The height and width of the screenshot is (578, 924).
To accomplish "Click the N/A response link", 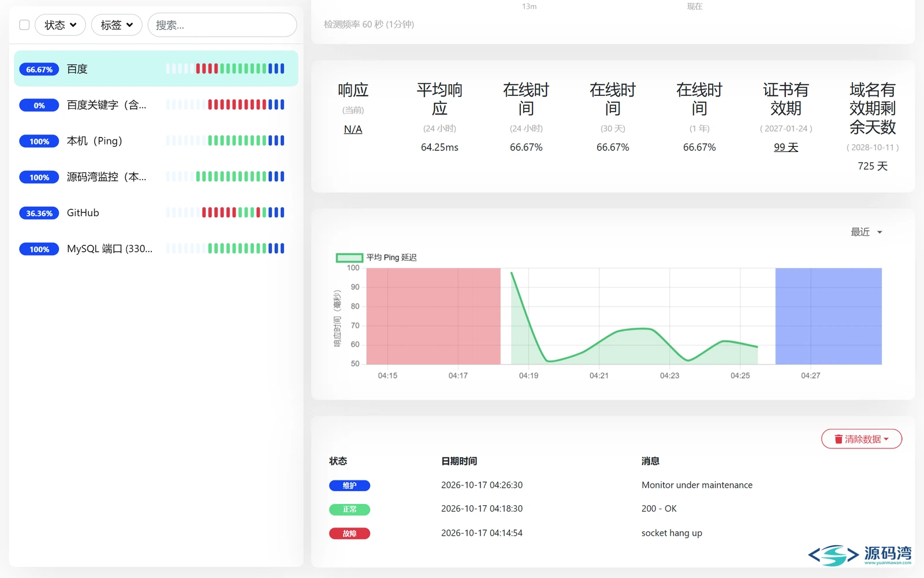I will coord(353,129).
